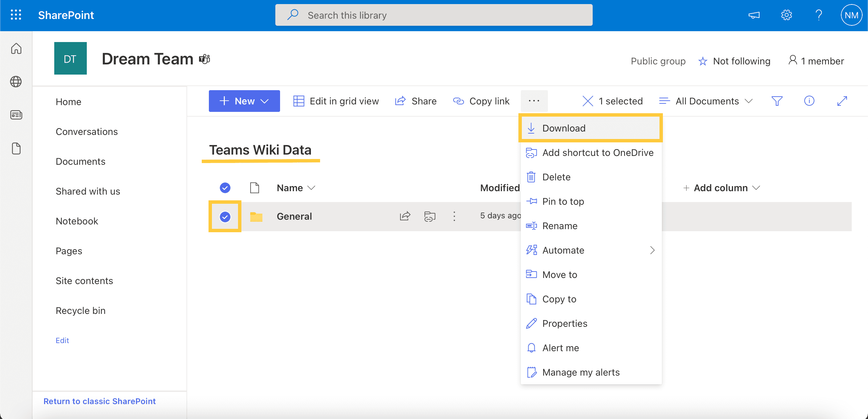Toggle the General folder checkbox
The width and height of the screenshot is (868, 419).
[x=225, y=216]
